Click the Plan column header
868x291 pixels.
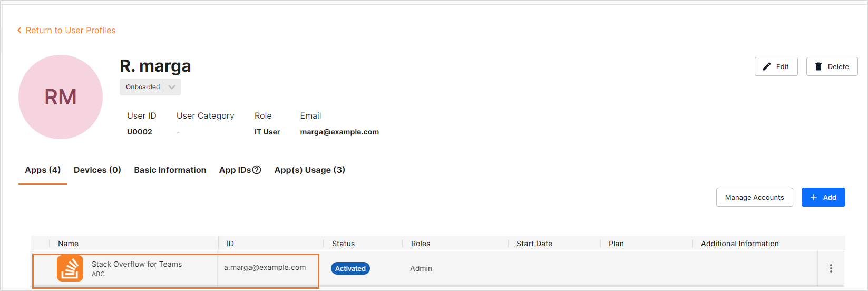point(616,244)
